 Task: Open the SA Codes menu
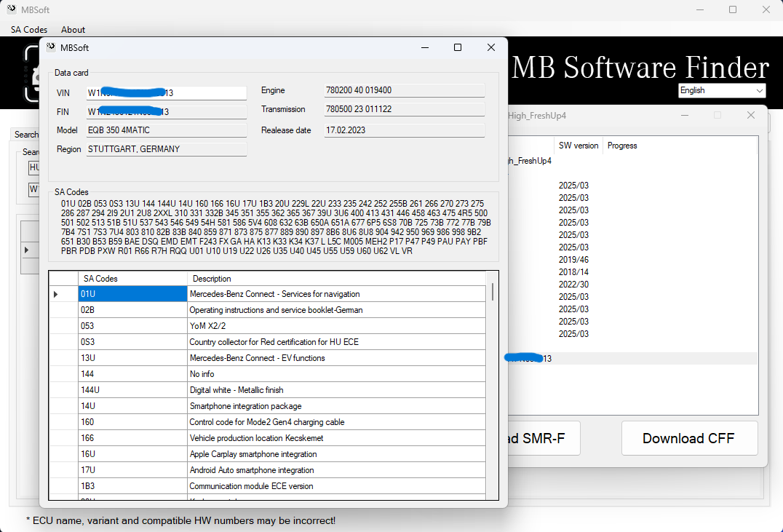[x=29, y=30]
